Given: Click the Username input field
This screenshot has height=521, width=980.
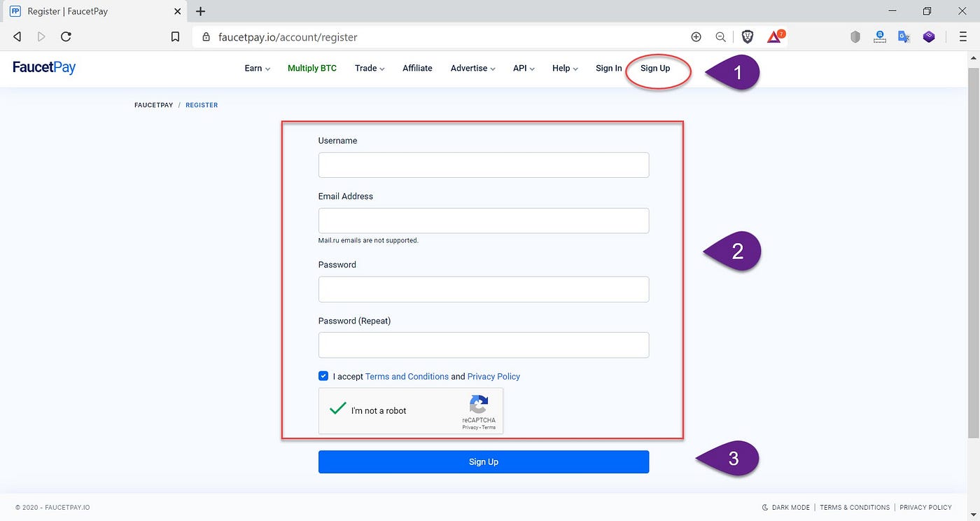Looking at the screenshot, I should [x=483, y=165].
